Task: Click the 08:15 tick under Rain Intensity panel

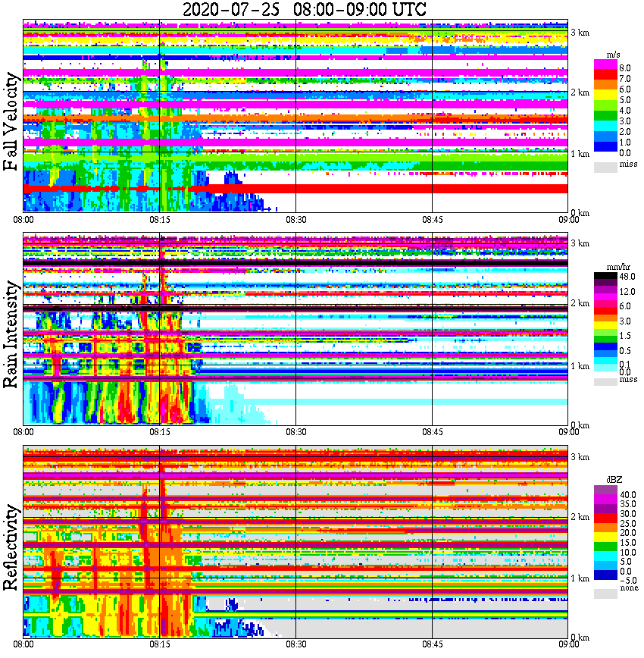Action: (x=160, y=432)
